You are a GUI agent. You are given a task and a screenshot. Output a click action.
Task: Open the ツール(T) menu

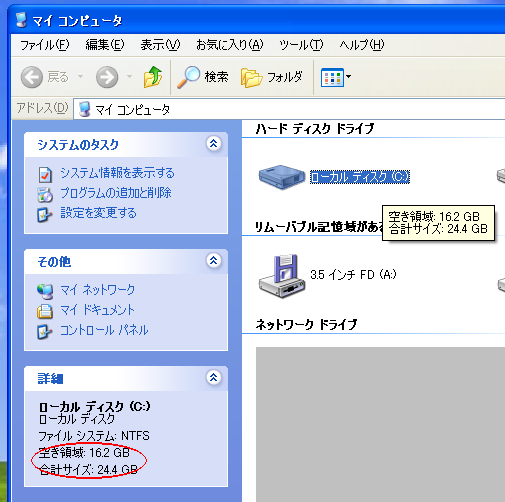point(301,45)
